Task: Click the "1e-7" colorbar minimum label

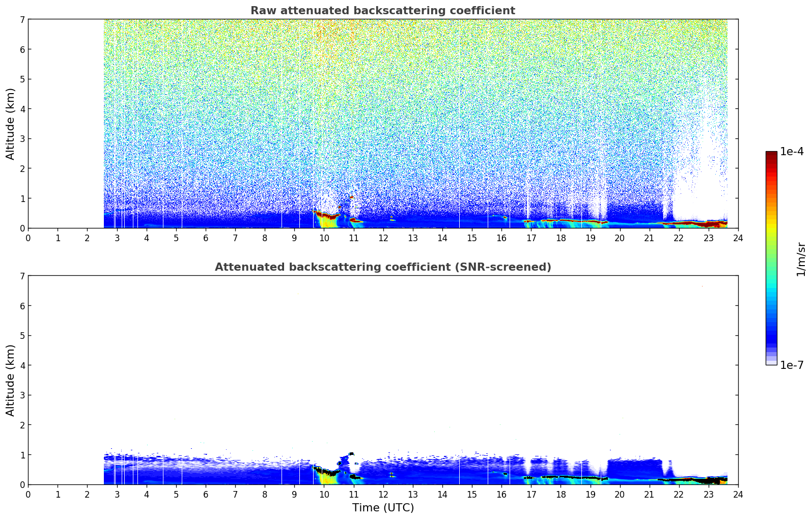Action: tap(792, 365)
